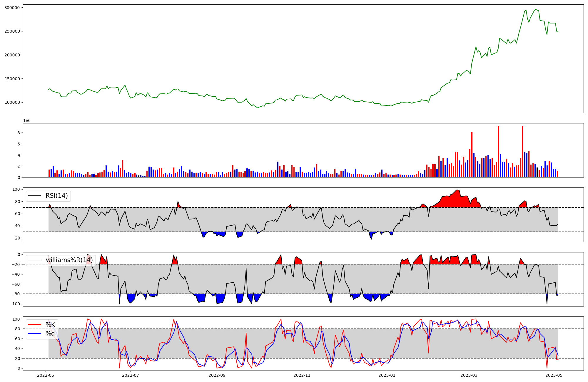Click the 100000 price axis tick label

(x=12, y=102)
